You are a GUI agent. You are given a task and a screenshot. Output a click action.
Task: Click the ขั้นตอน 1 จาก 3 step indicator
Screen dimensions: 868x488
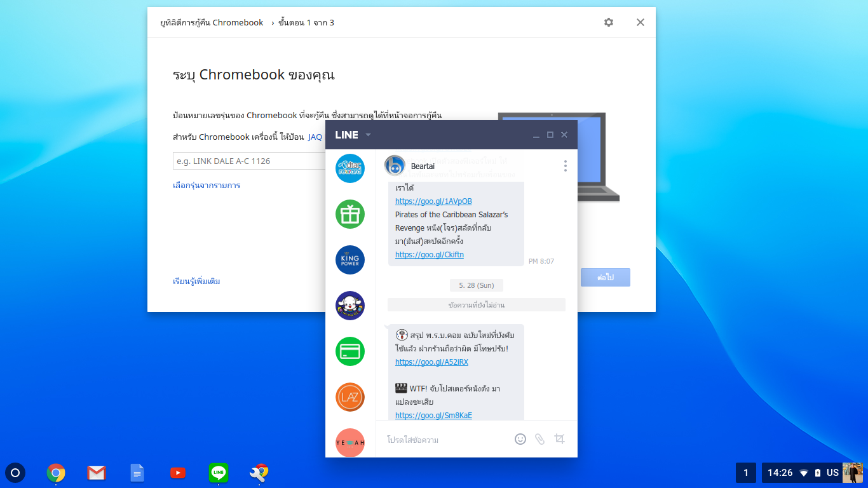[306, 22]
